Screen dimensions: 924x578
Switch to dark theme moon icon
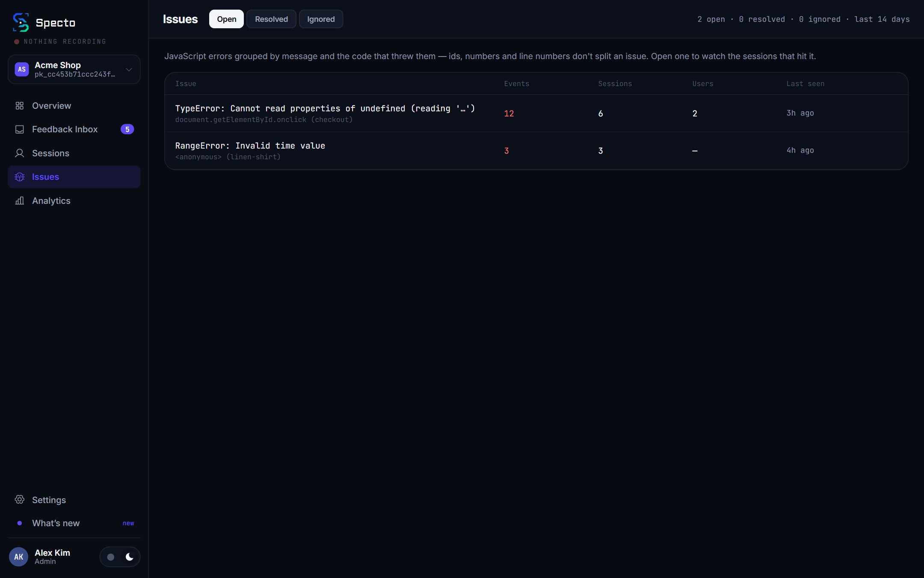130,557
